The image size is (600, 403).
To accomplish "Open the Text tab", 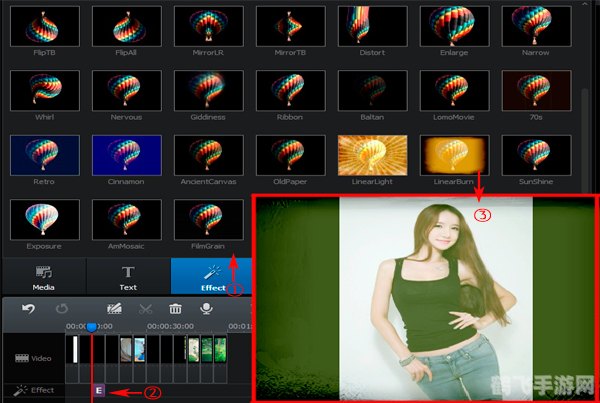I will [128, 276].
